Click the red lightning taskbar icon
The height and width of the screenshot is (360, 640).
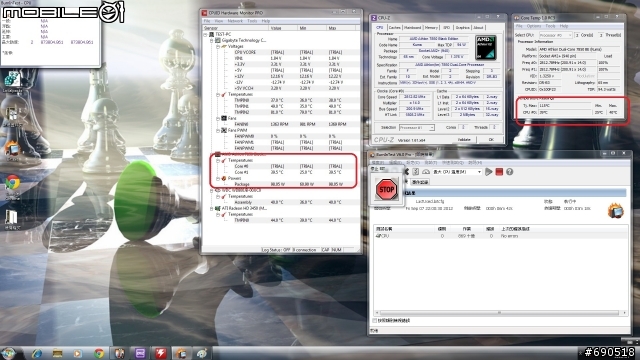point(160,353)
